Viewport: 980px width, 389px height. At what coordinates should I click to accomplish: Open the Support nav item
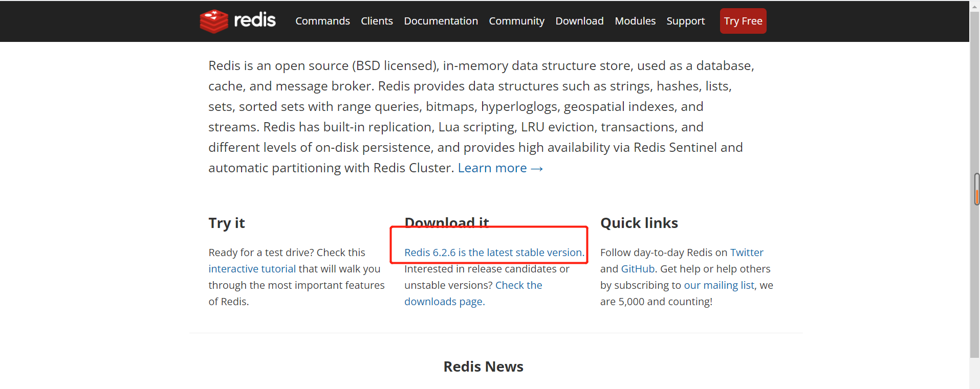coord(685,21)
